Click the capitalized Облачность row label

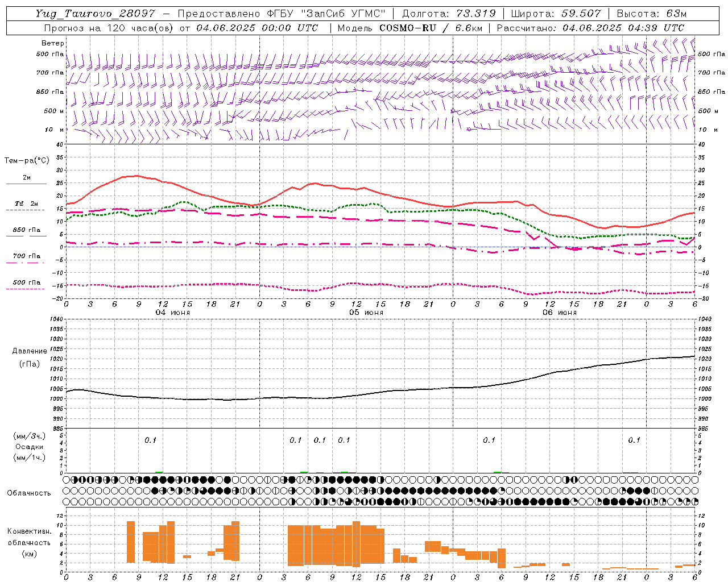pos(29,493)
